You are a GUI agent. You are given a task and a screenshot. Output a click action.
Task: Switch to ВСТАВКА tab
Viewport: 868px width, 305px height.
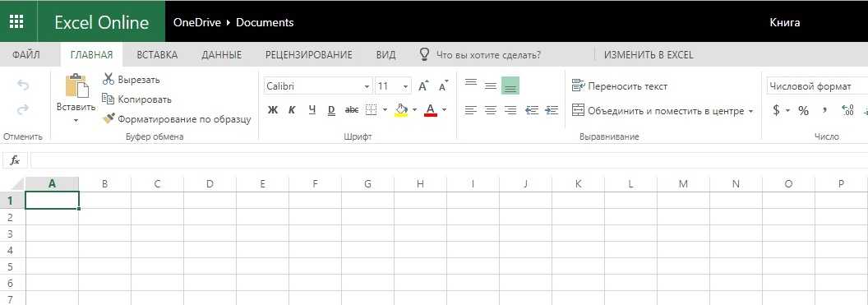(x=157, y=55)
